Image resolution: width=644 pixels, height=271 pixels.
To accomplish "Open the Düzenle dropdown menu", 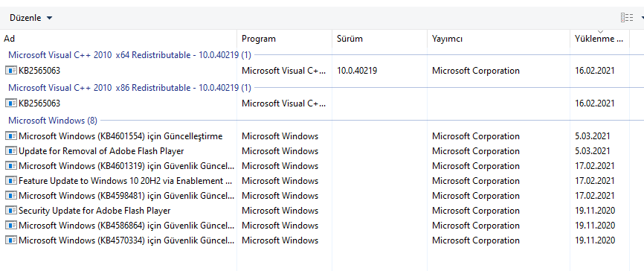I will point(31,18).
